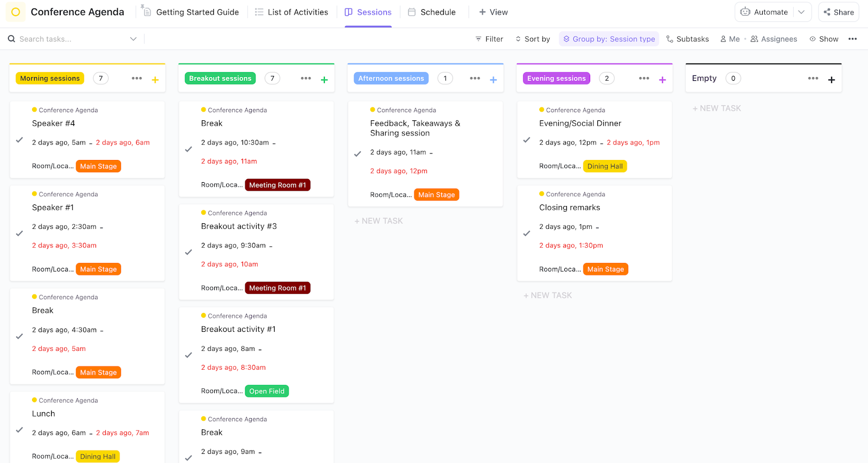The height and width of the screenshot is (463, 868).
Task: Click the Group by layers icon
Action: pos(566,39)
